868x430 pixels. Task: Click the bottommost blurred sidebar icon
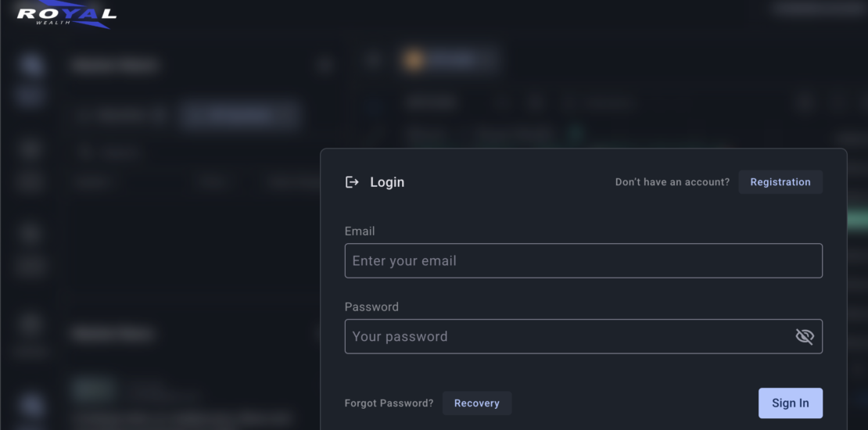pyautogui.click(x=31, y=404)
